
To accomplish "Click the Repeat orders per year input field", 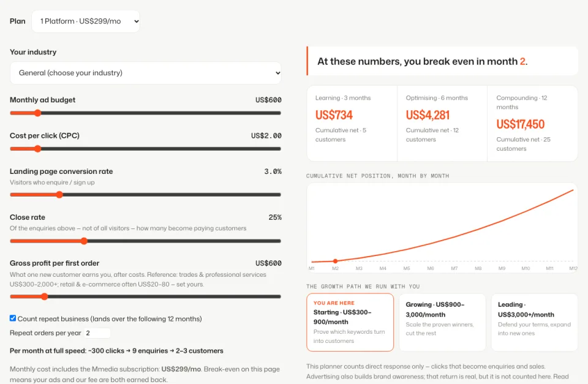I will point(97,333).
